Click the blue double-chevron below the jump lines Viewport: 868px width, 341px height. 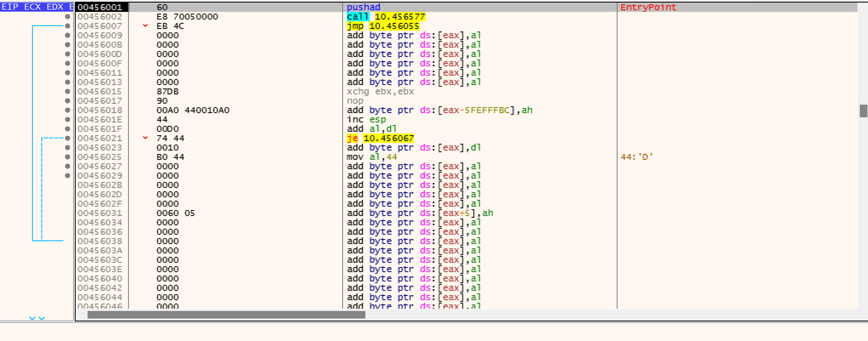click(37, 318)
